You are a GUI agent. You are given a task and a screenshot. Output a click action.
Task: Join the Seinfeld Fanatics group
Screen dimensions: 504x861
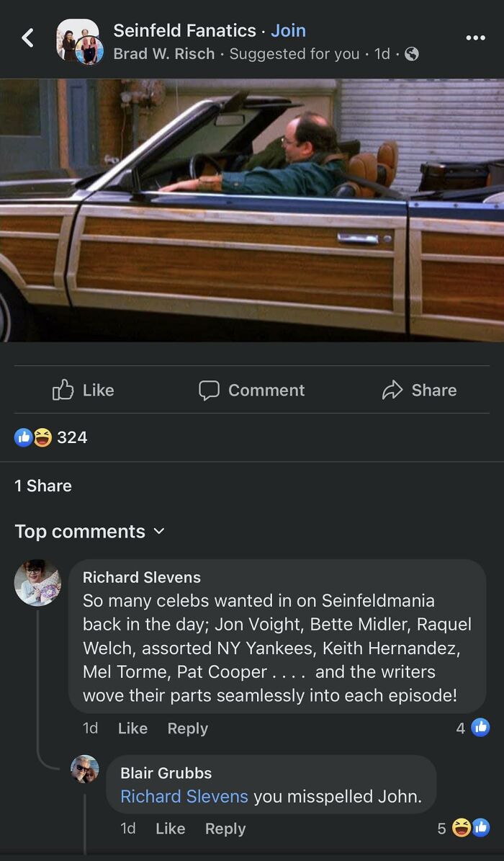(288, 30)
